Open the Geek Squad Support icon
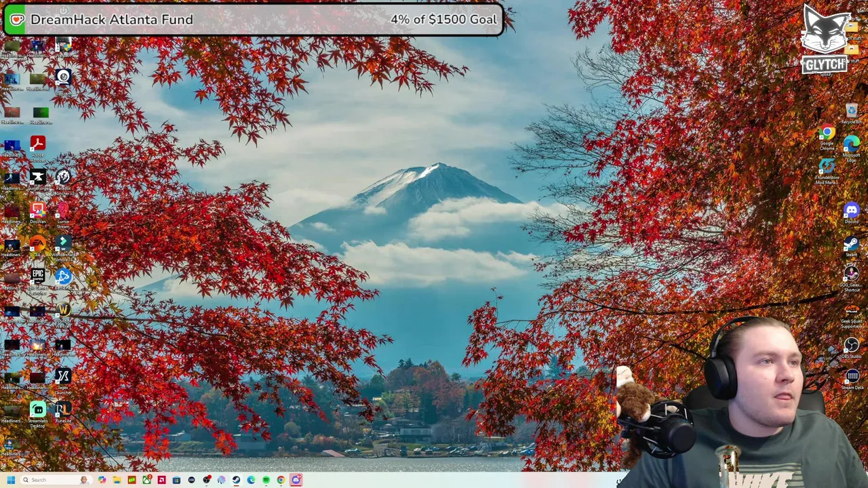The height and width of the screenshot is (488, 868). (x=852, y=317)
